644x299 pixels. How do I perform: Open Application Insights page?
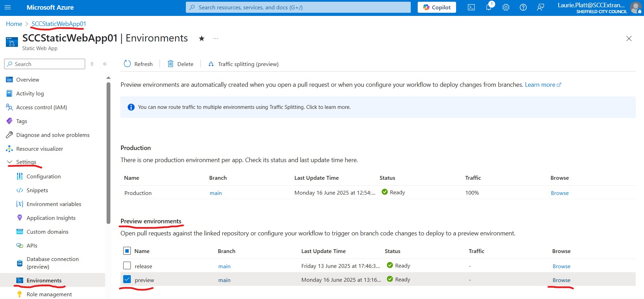(51, 218)
